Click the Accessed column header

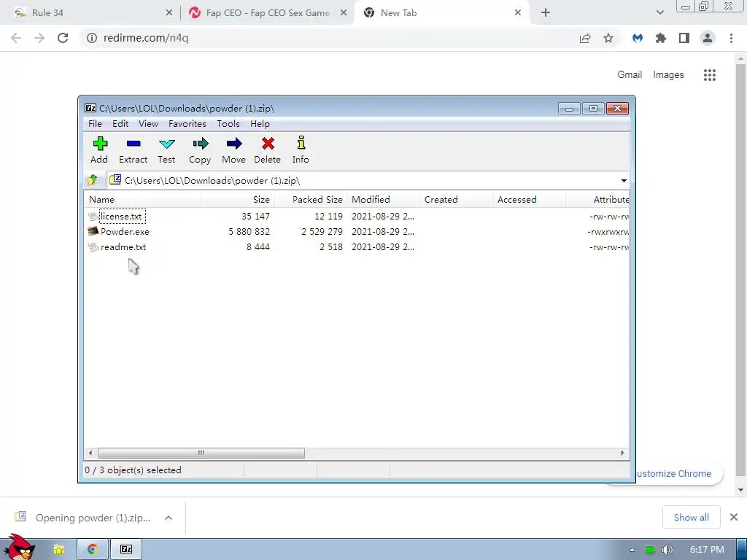pos(530,200)
